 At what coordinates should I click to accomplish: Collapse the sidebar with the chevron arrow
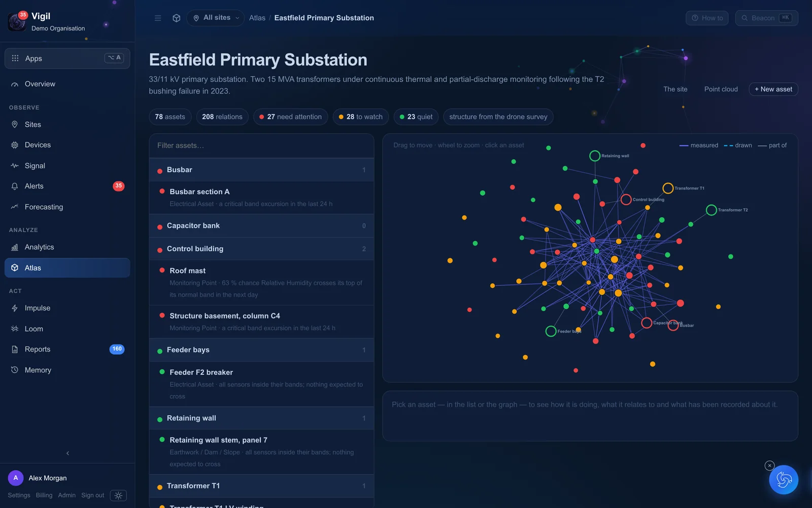pos(67,453)
